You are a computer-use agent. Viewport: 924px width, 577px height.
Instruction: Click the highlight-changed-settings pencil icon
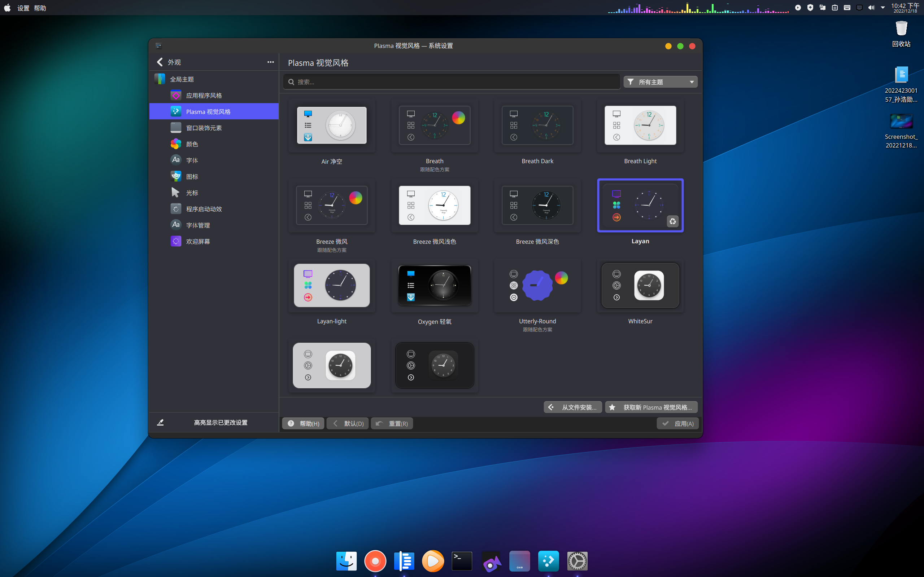point(160,422)
